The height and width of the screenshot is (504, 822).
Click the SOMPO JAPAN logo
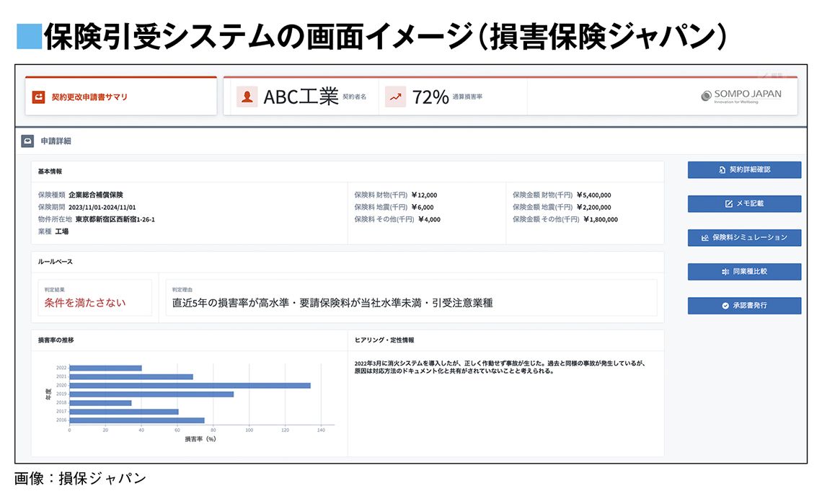pyautogui.click(x=741, y=96)
